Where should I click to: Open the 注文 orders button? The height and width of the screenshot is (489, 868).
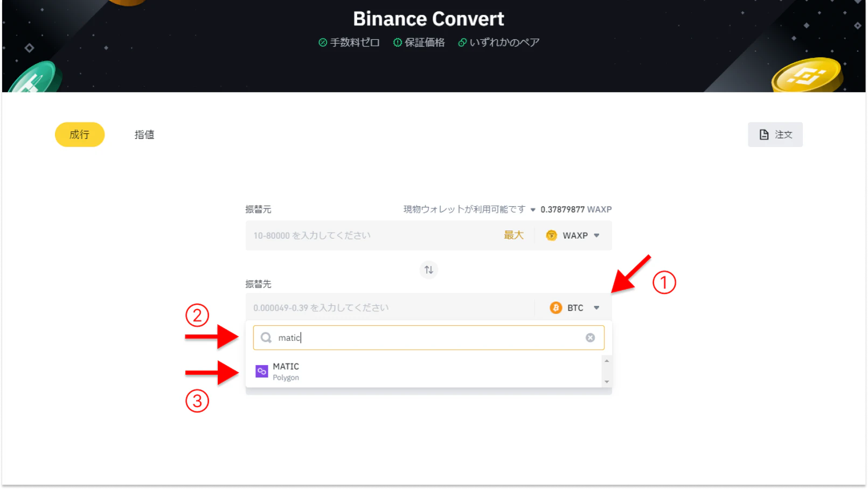click(x=775, y=135)
